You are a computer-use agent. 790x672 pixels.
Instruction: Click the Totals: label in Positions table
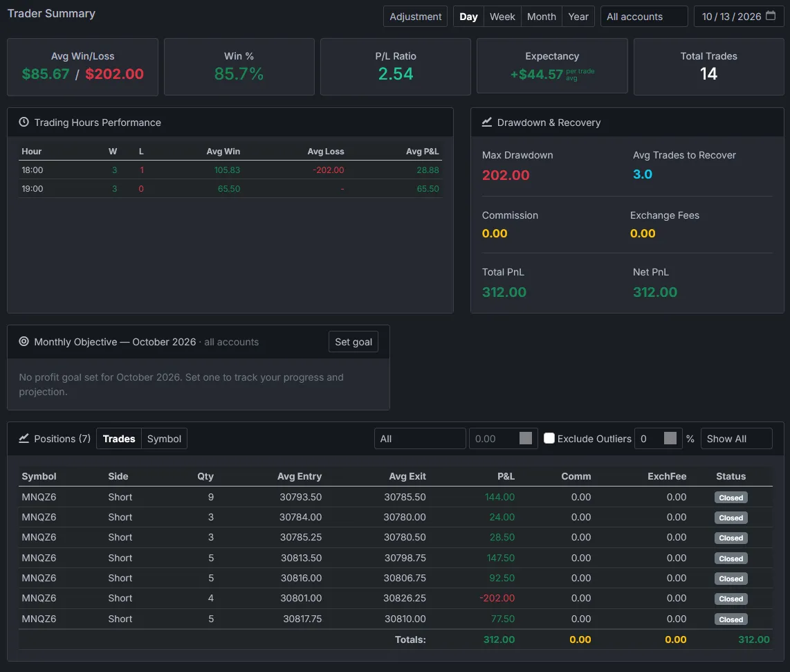(410, 639)
